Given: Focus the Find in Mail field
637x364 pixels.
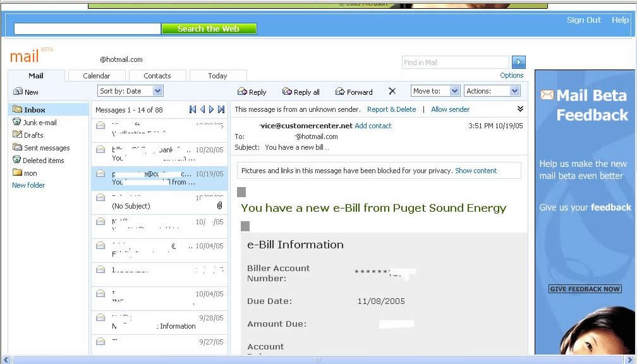Looking at the screenshot, I should click(456, 62).
